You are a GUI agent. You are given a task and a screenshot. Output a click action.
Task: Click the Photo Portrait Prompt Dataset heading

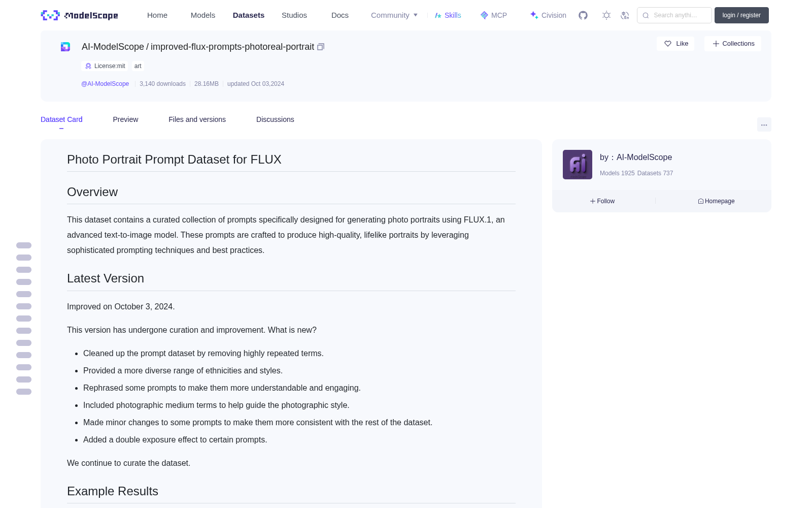(174, 160)
